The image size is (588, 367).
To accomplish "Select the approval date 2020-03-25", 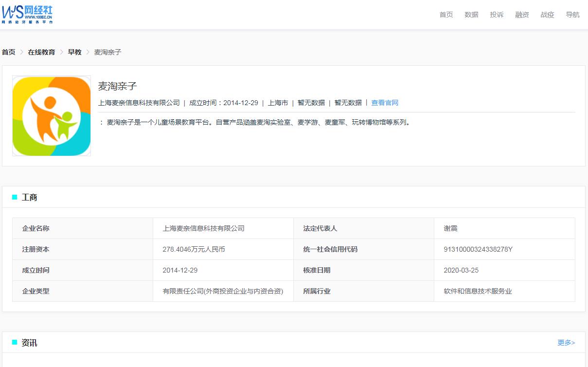I will click(x=461, y=270).
